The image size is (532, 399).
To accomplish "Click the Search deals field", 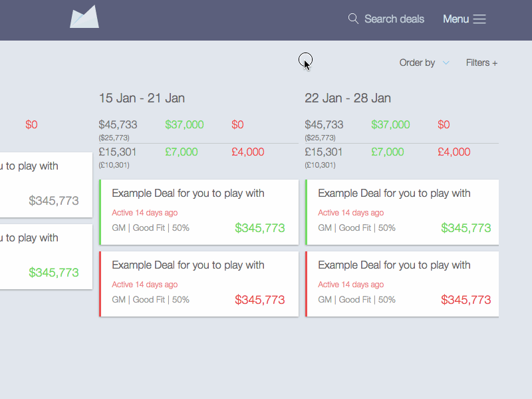I will pos(394,19).
